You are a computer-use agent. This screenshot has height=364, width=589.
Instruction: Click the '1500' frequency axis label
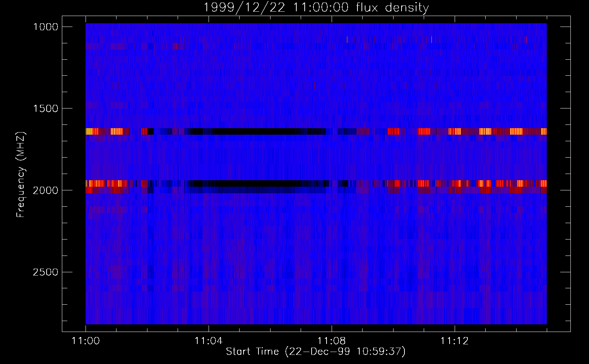click(x=46, y=108)
